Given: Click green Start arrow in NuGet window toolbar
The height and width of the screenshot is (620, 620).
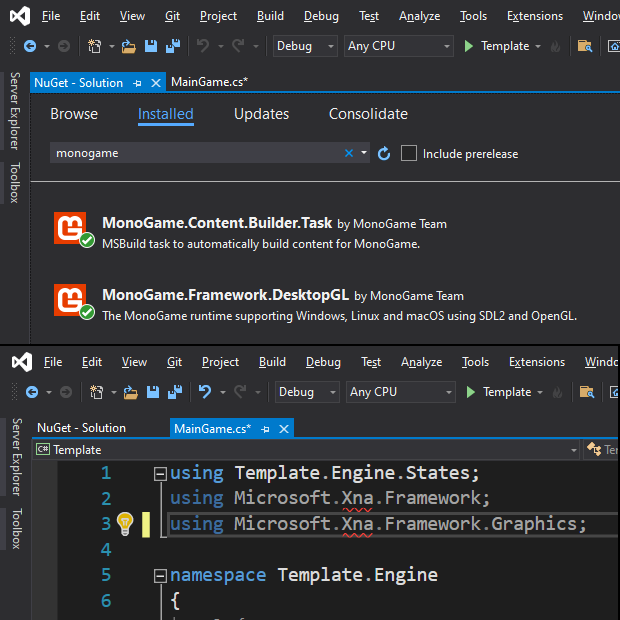Looking at the screenshot, I should 469,46.
